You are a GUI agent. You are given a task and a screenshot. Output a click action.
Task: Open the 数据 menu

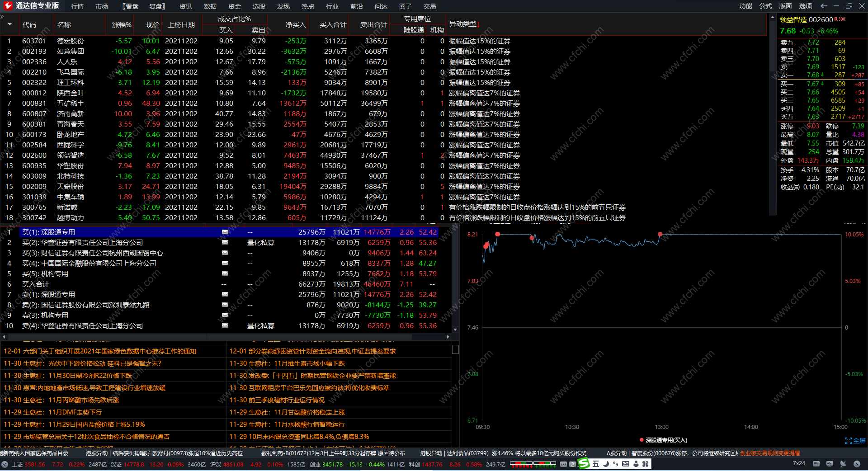click(x=210, y=6)
